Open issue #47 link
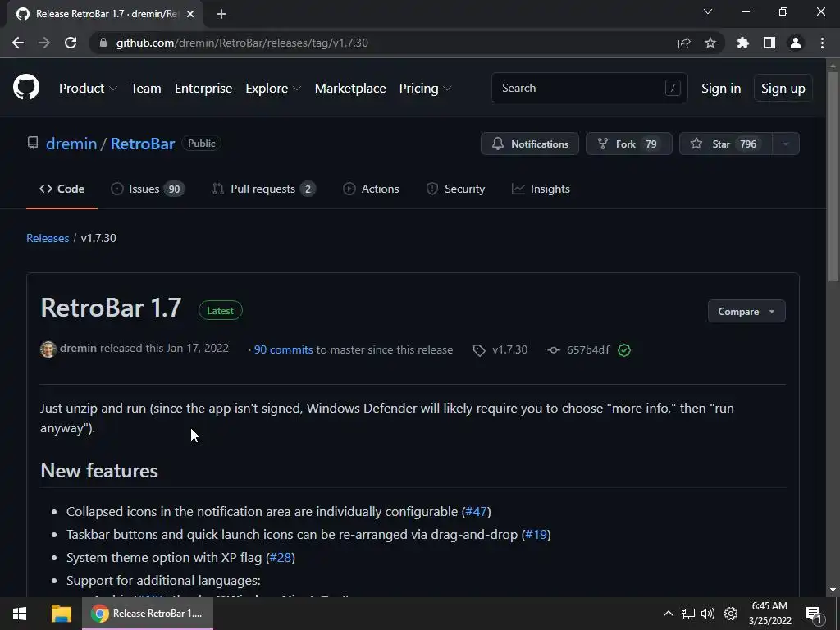 coord(477,512)
